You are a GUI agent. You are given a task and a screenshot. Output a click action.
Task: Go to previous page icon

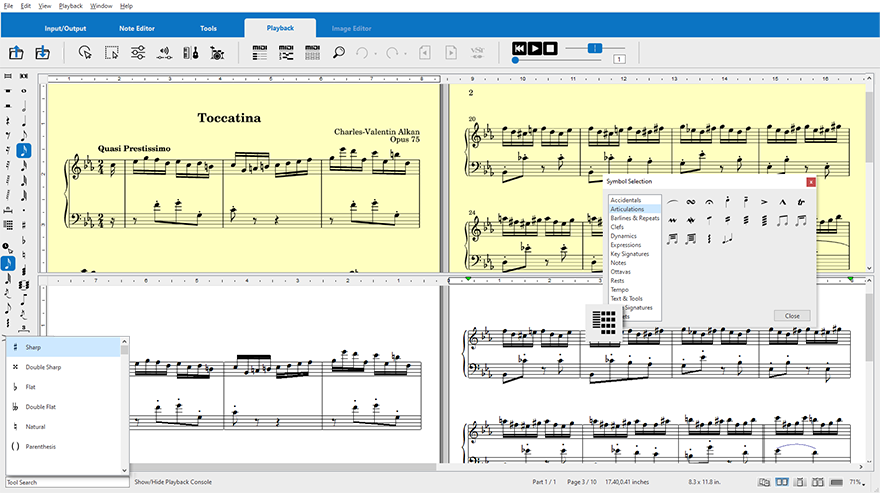425,53
